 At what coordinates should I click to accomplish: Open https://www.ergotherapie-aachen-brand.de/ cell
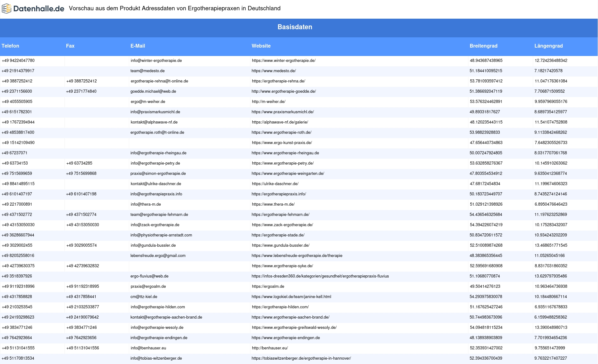coord(290,317)
